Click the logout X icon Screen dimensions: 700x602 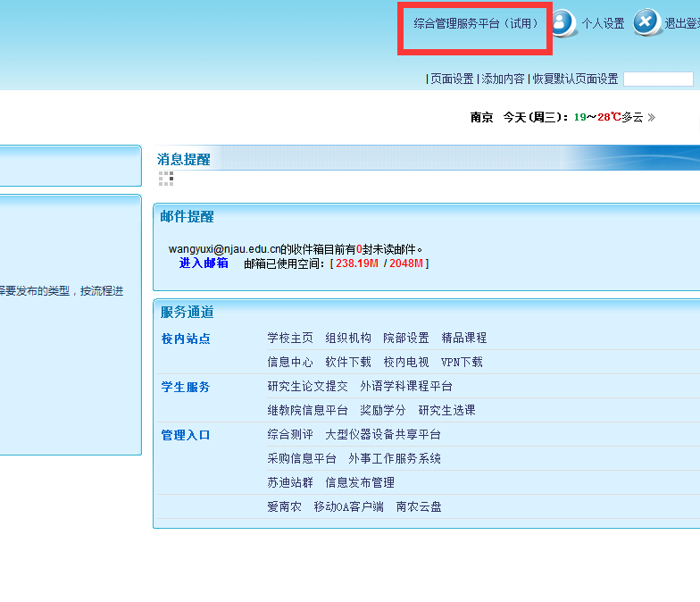(x=646, y=22)
